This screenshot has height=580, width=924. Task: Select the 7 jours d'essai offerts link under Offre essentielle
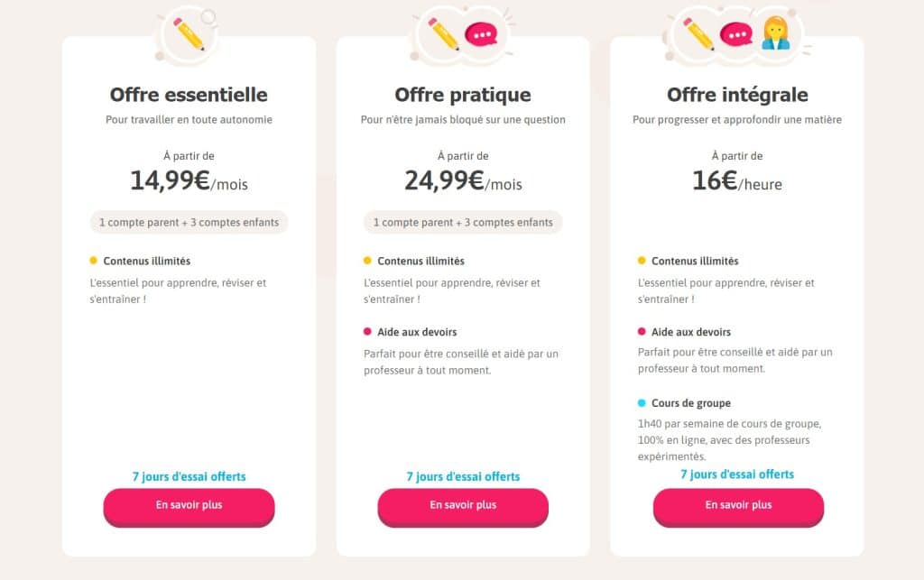point(189,476)
